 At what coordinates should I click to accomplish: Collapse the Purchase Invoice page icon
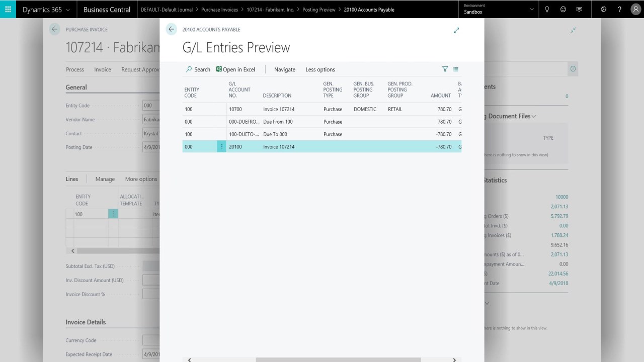(x=573, y=30)
